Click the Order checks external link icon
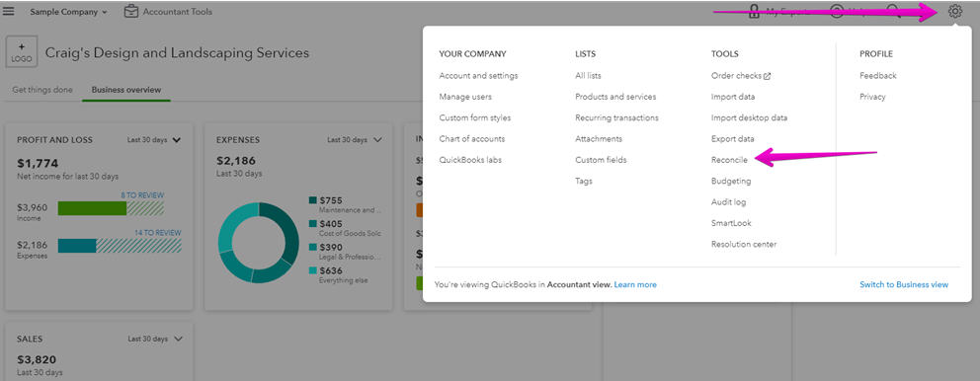The image size is (980, 381). point(767,76)
